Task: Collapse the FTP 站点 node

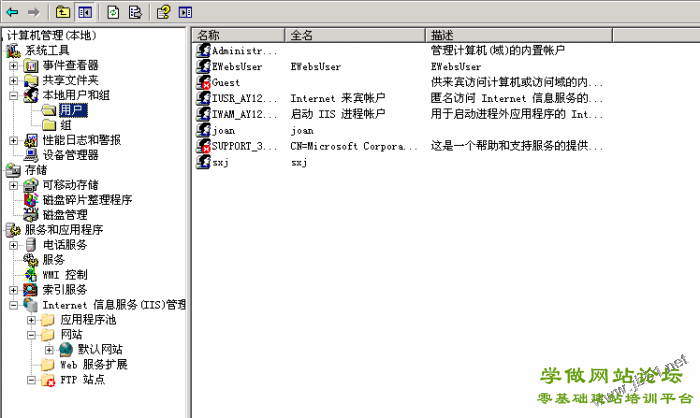Action: coord(31,380)
